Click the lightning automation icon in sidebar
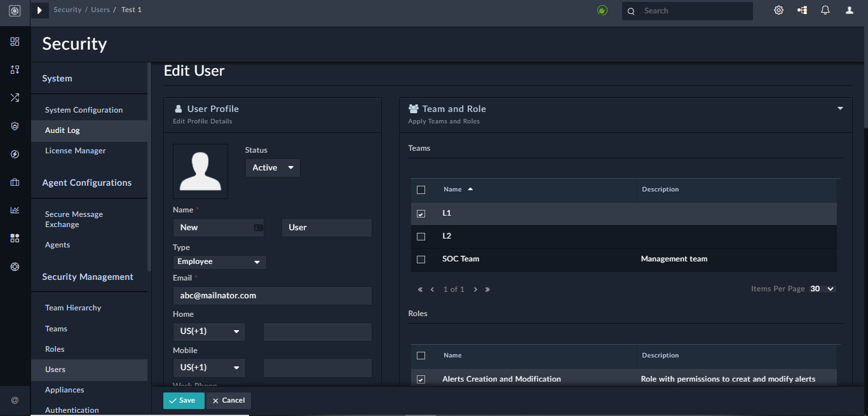868x416 pixels. [x=15, y=154]
